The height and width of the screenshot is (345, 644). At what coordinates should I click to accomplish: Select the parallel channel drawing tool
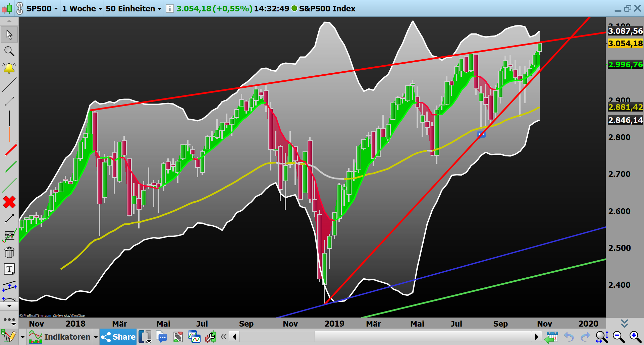tap(9, 286)
